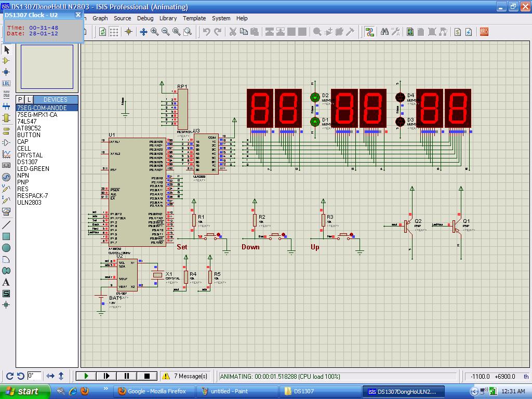This screenshot has height=399, width=532.
Task: Select the 2D circle graphics tool
Action: 6,248
